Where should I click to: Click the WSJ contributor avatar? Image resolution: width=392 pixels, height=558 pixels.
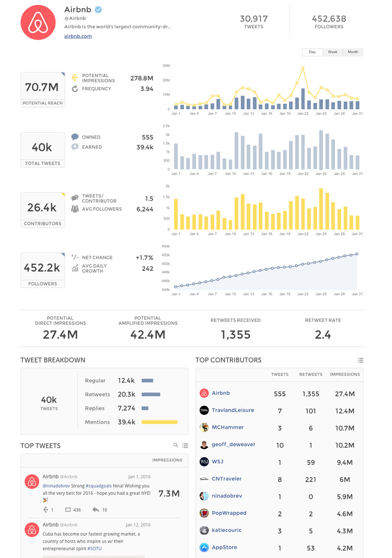coord(204,462)
